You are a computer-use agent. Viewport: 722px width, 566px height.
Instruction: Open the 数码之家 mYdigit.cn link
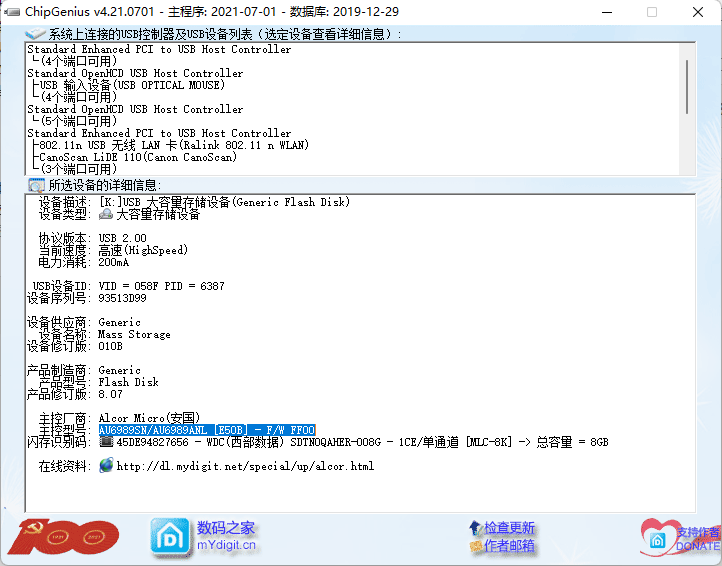coord(226,536)
